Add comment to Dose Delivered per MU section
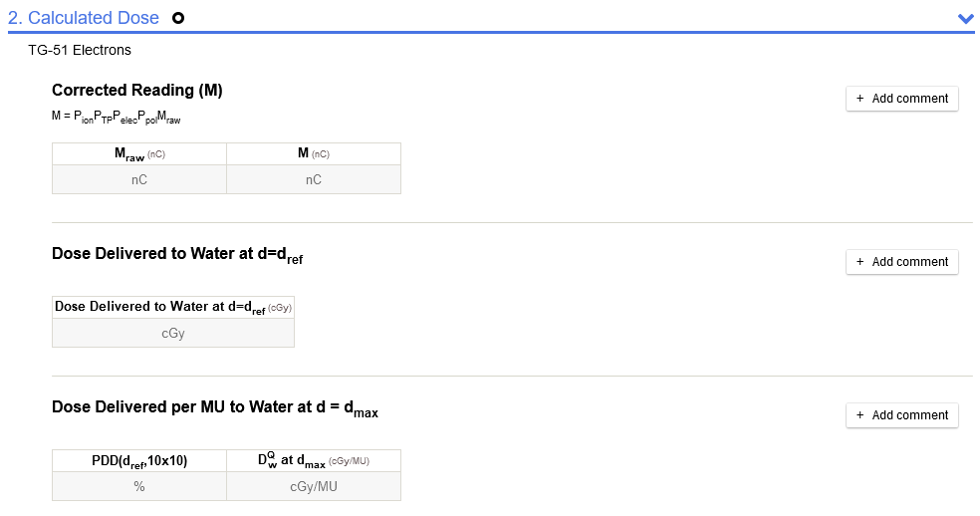This screenshot has width=980, height=516. tap(902, 415)
